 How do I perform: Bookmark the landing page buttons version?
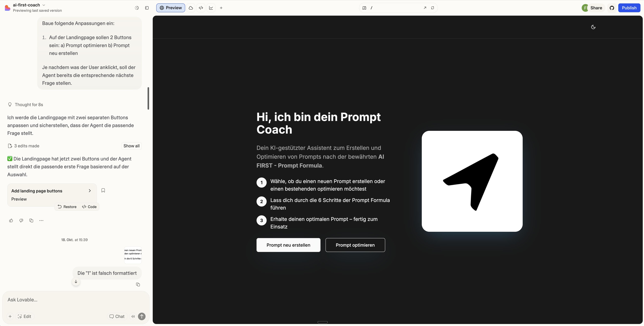click(103, 191)
